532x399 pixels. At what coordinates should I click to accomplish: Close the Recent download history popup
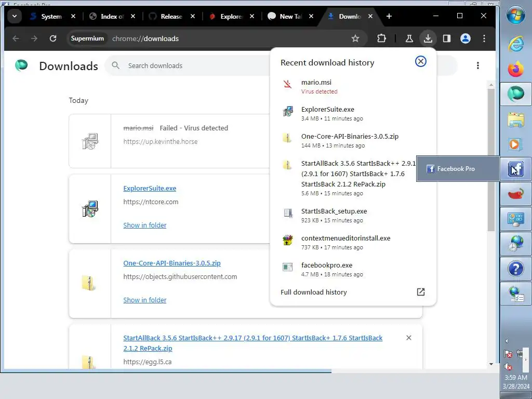421,61
